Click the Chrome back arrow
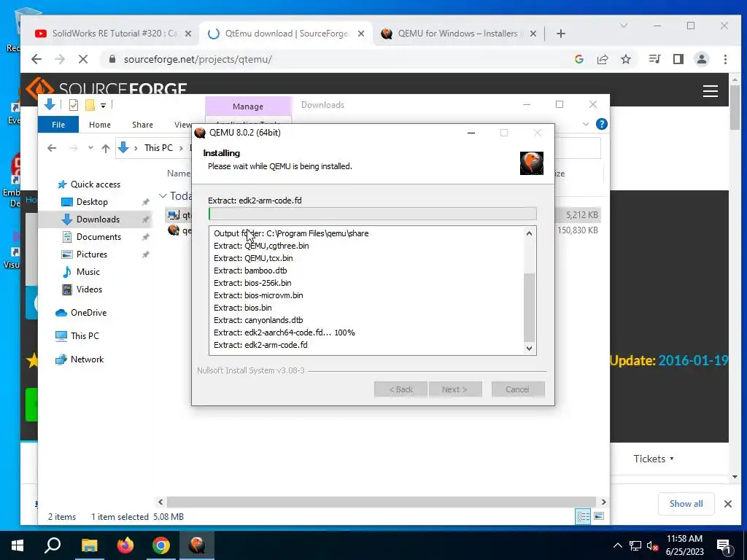The image size is (747, 560). (36, 59)
